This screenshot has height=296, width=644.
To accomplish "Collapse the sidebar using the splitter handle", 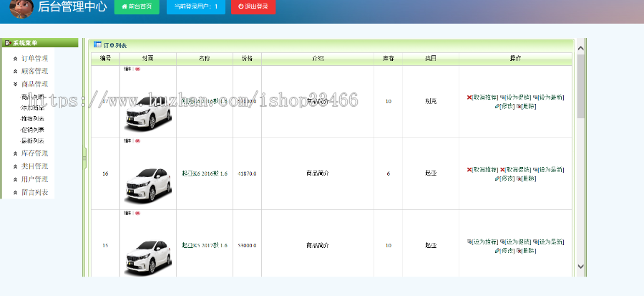I will coord(84,158).
